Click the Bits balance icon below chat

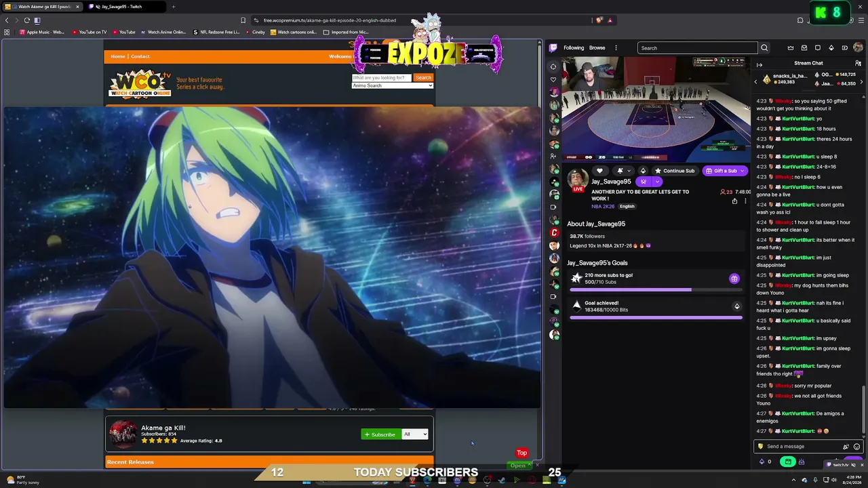pos(762,462)
